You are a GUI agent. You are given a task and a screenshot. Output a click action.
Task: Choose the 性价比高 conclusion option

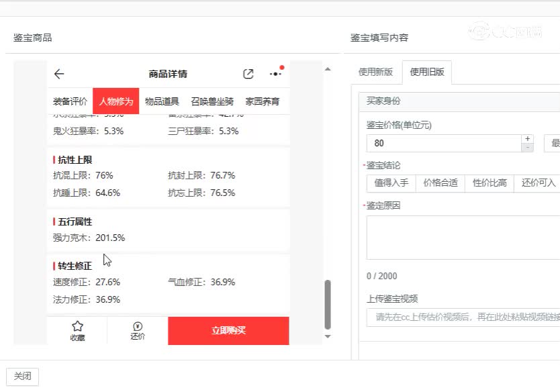coord(489,183)
